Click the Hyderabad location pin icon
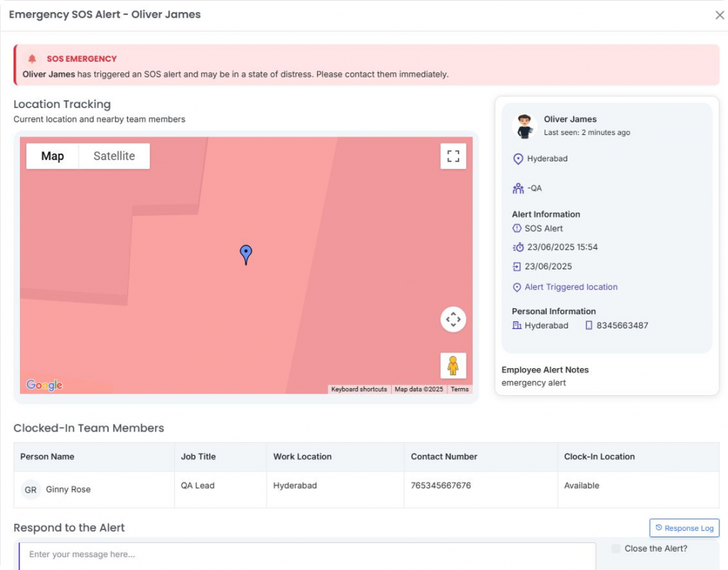The height and width of the screenshot is (570, 728). click(x=518, y=159)
